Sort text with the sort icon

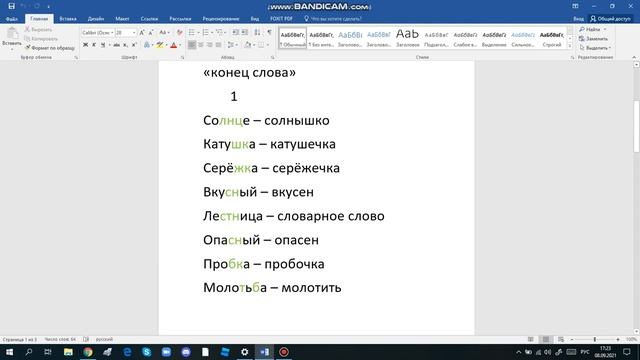pyautogui.click(x=257, y=33)
